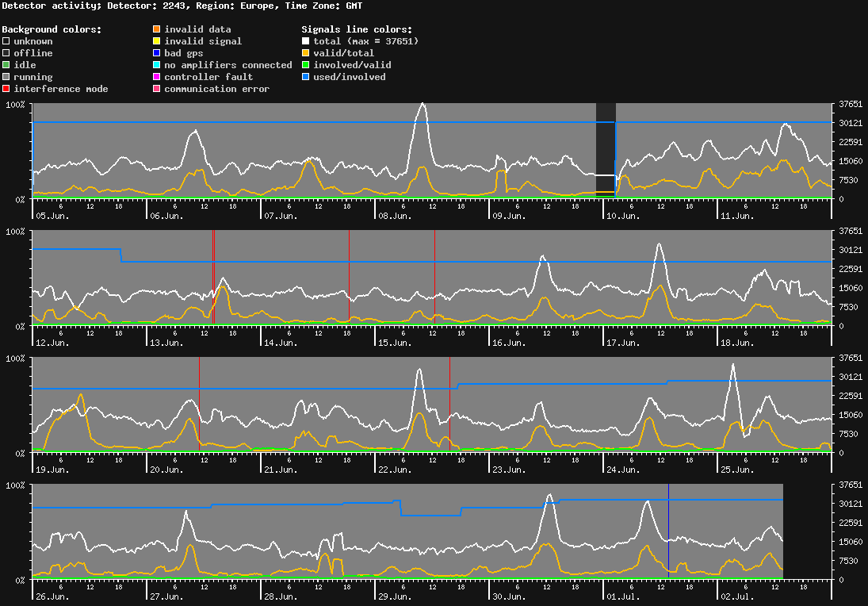
Task: Click the 'unknown' background color swatch
Action: pyautogui.click(x=6, y=41)
